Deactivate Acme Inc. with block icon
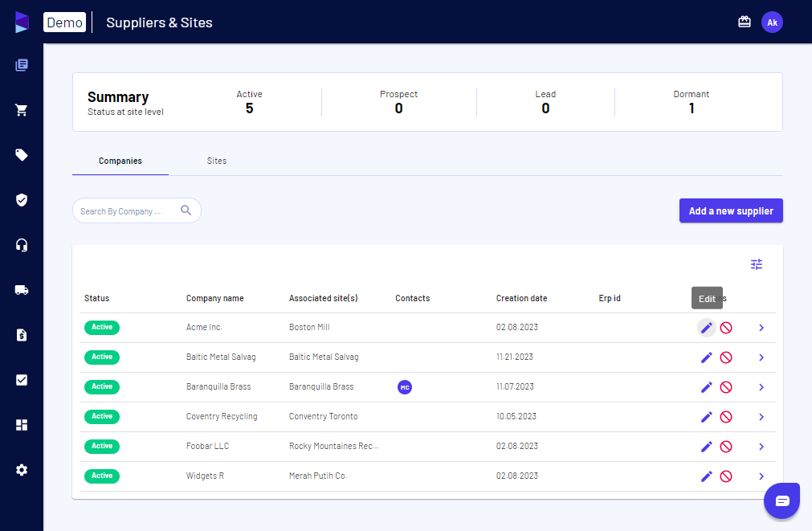The image size is (812, 531). [x=726, y=328]
